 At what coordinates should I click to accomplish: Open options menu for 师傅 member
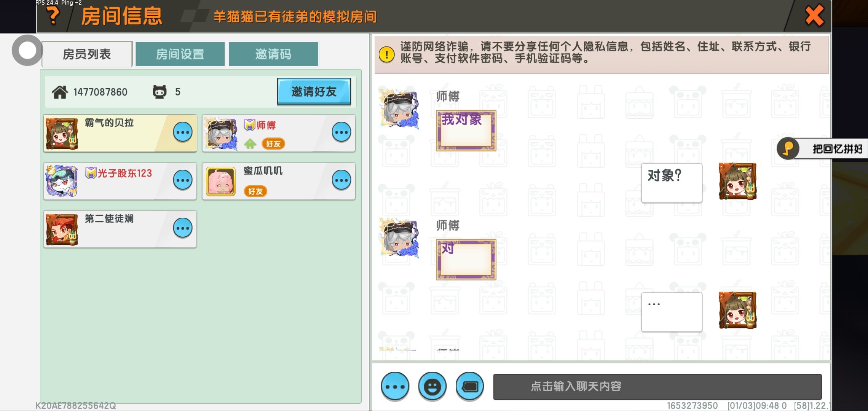coord(341,132)
